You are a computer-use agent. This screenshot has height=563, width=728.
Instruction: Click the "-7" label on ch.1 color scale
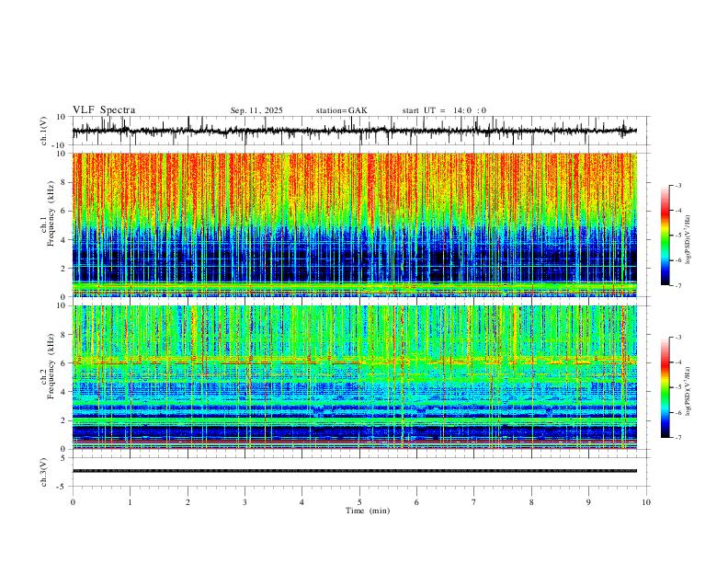point(678,285)
